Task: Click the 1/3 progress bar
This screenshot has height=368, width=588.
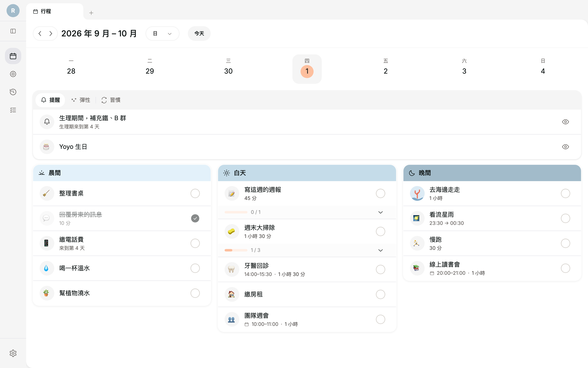Action: point(236,250)
